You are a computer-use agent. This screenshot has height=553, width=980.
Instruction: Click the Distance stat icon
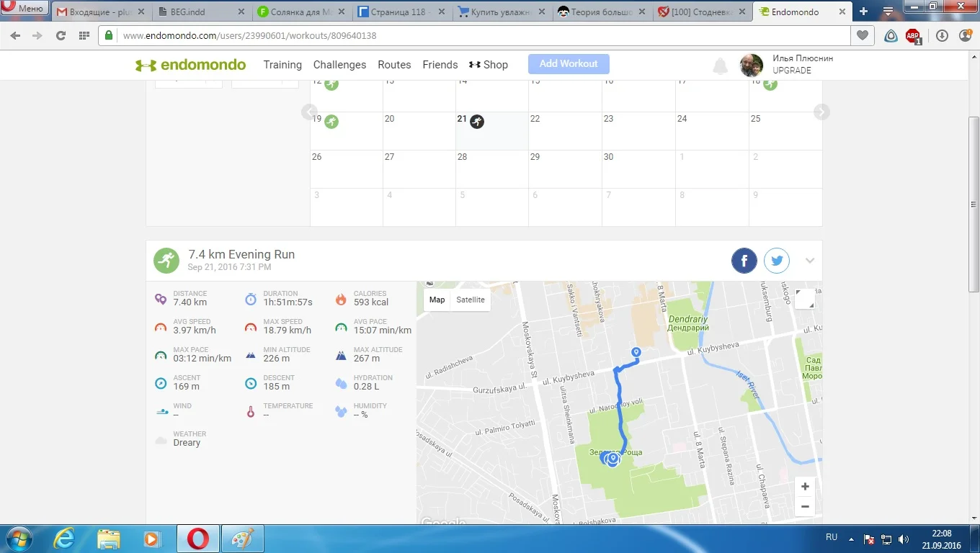coord(161,298)
